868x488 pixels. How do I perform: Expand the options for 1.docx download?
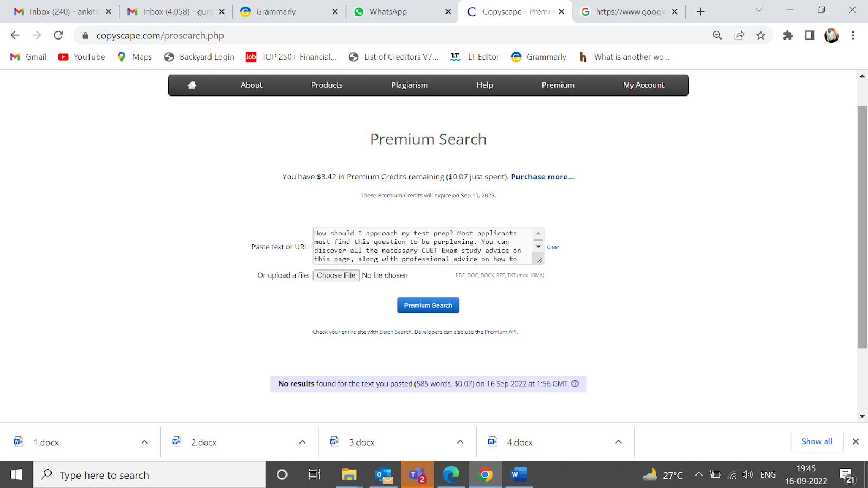click(144, 442)
